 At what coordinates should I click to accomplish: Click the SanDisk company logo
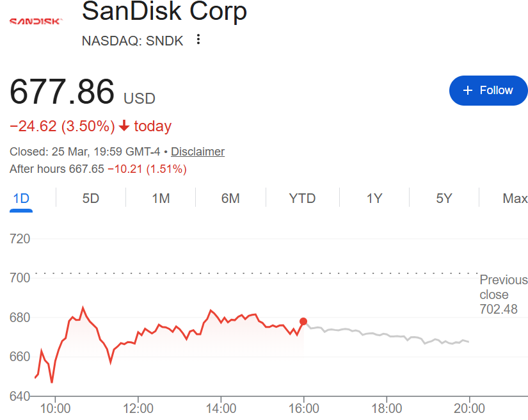[x=35, y=21]
